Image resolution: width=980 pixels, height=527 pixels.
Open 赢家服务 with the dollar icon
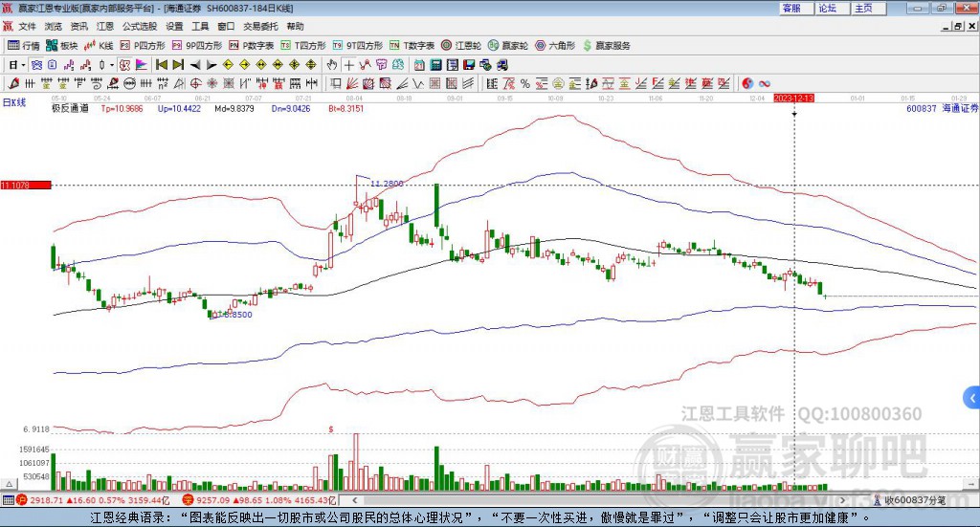[606, 46]
